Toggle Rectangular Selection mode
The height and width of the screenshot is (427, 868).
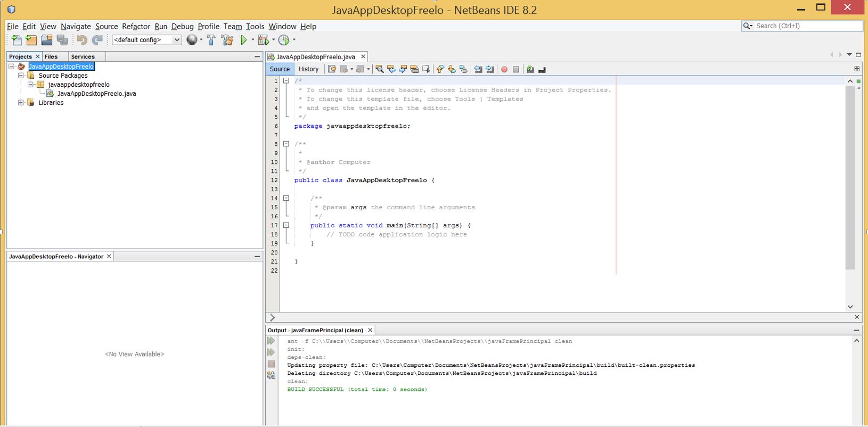[x=426, y=69]
